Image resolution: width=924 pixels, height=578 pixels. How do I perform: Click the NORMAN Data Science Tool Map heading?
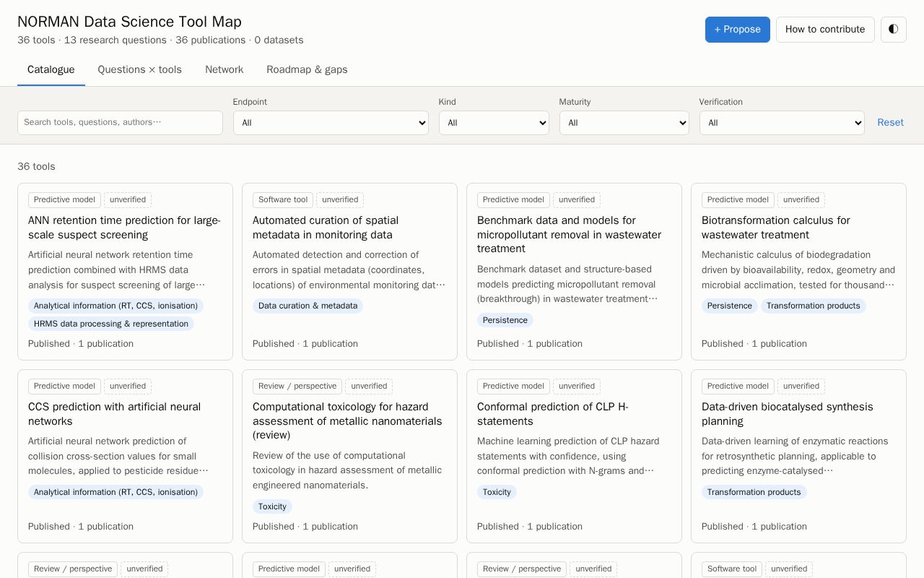tap(129, 22)
